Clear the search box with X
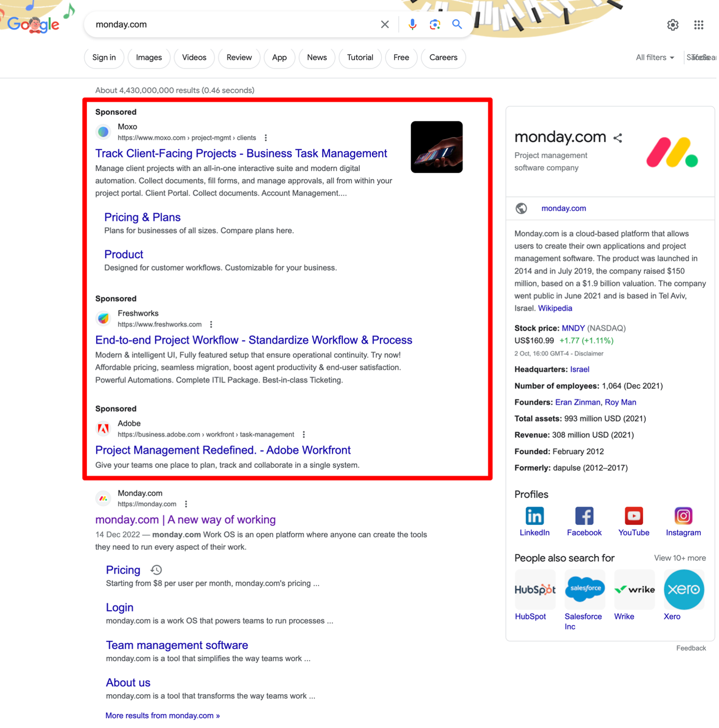Image resolution: width=719 pixels, height=728 pixels. click(385, 24)
